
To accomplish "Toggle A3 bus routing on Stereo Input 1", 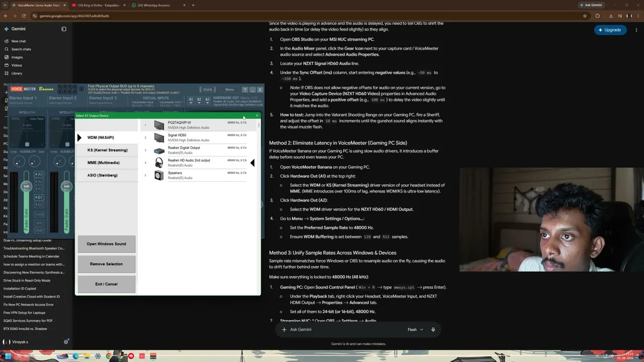I will click(x=39, y=190).
